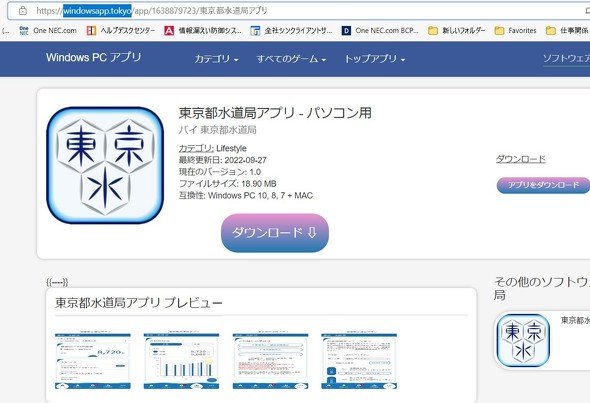
Task: Click the 最終更新日: 2022-09-27 text
Action: pos(223,160)
